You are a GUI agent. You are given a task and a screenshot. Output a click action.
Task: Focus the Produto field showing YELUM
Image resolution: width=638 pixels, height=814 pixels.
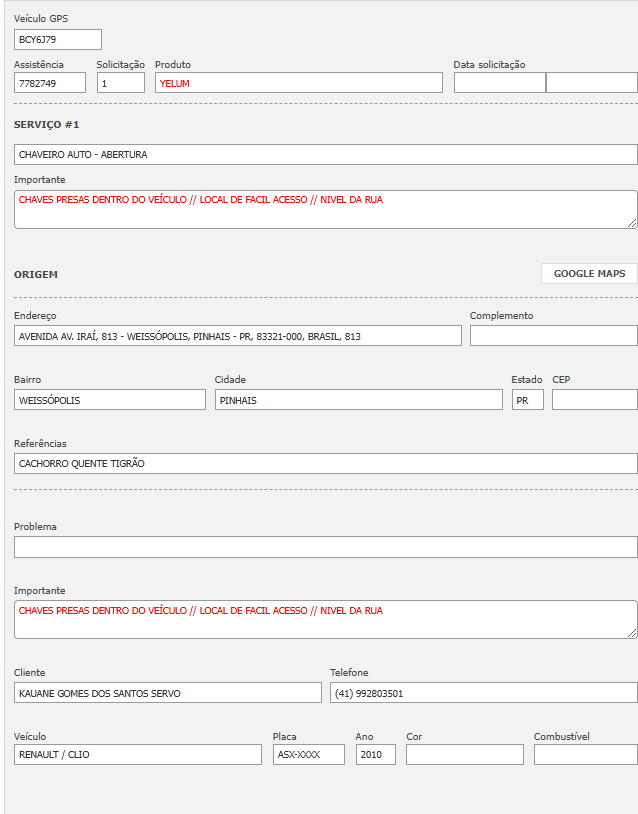point(298,83)
